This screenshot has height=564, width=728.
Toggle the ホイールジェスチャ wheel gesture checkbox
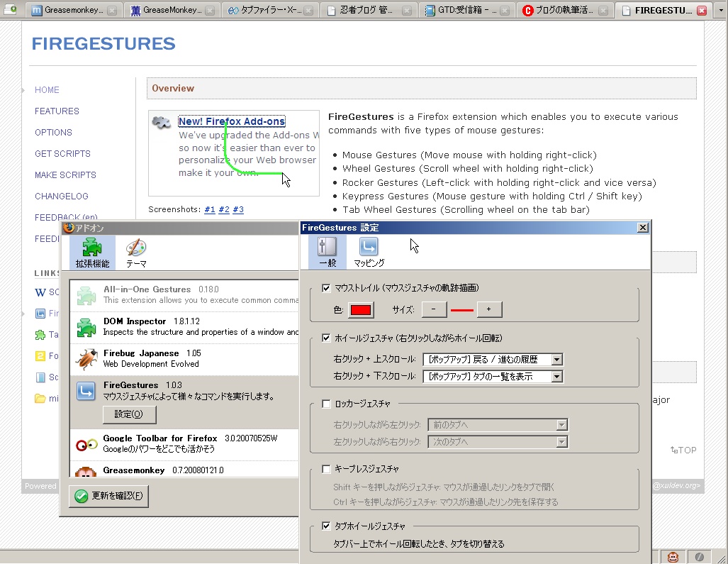(x=326, y=338)
